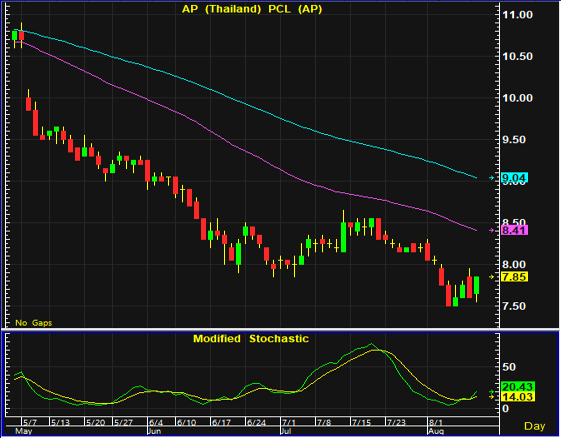The width and height of the screenshot is (561, 438).
Task: Click the 11.00 price axis label
Action: (x=517, y=15)
